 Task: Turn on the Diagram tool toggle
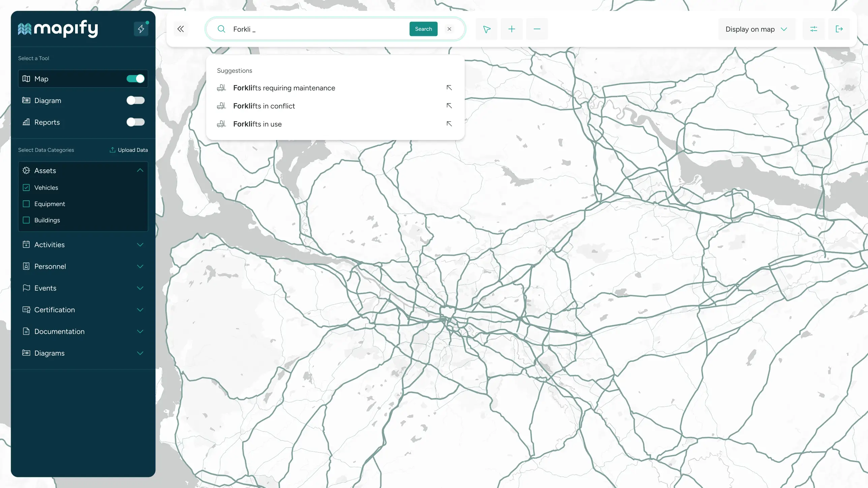click(135, 100)
